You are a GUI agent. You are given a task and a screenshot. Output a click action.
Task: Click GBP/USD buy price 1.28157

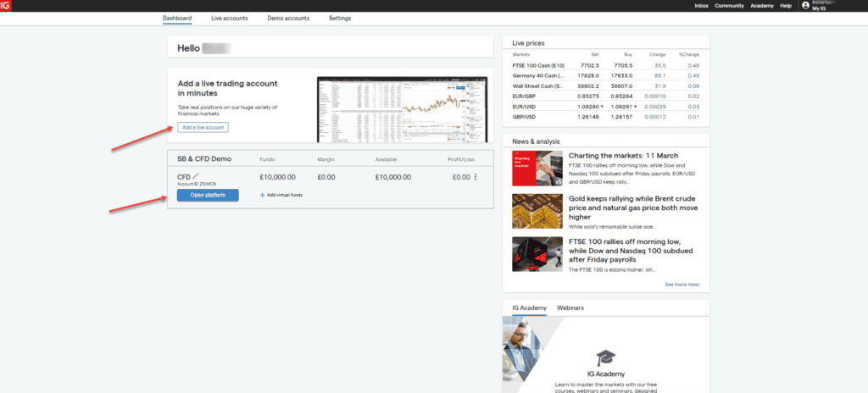[x=621, y=117]
